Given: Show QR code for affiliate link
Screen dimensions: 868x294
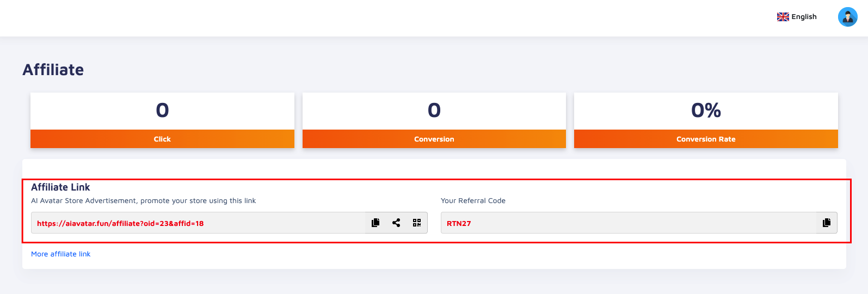Looking at the screenshot, I should (x=417, y=223).
